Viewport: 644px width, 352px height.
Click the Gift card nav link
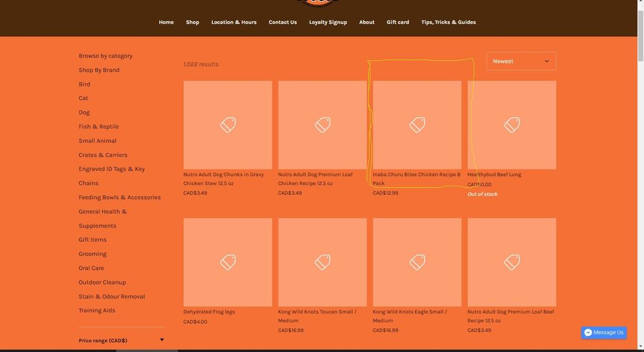(x=397, y=22)
